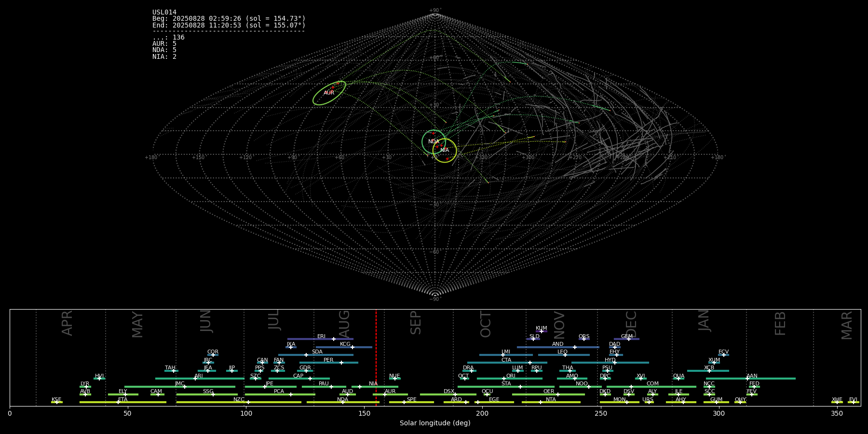The image size is (868, 434).
Task: Select the OER shower bar in the timeline
Action: (x=548, y=394)
